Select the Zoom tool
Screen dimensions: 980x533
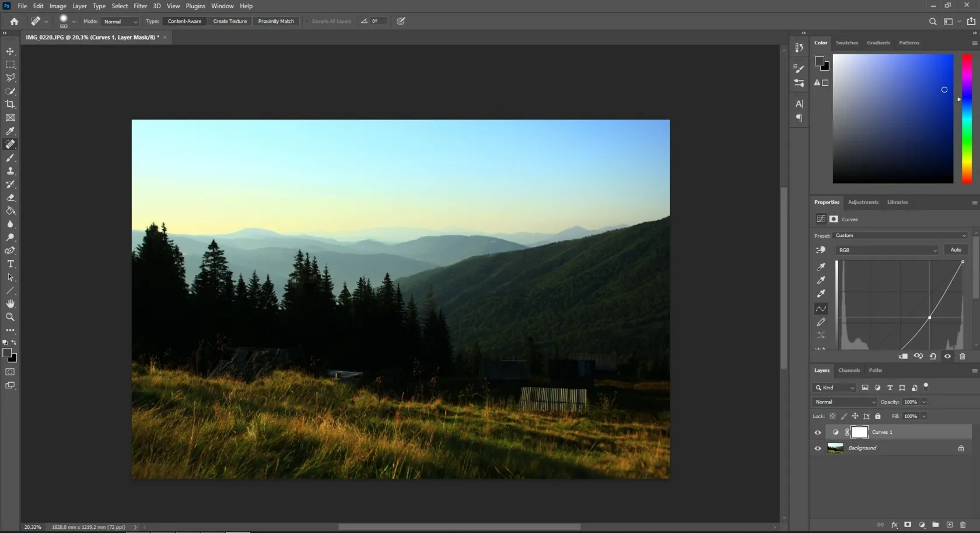click(10, 317)
